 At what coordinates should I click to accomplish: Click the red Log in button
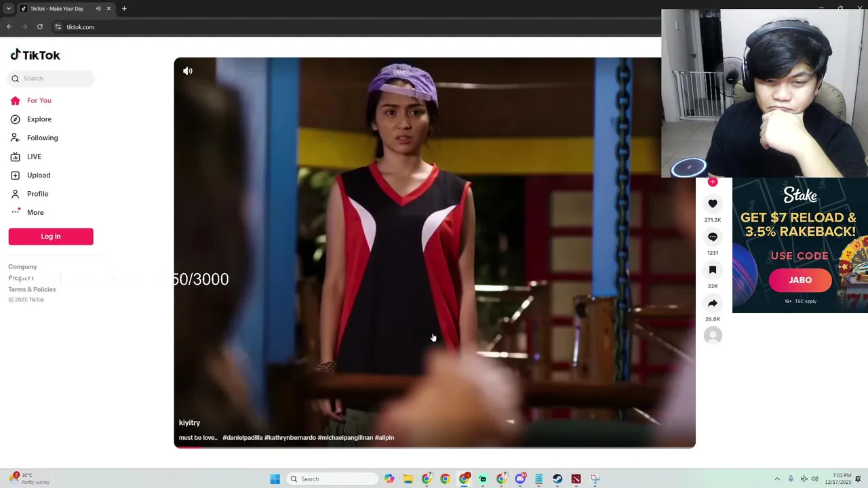[x=51, y=237]
